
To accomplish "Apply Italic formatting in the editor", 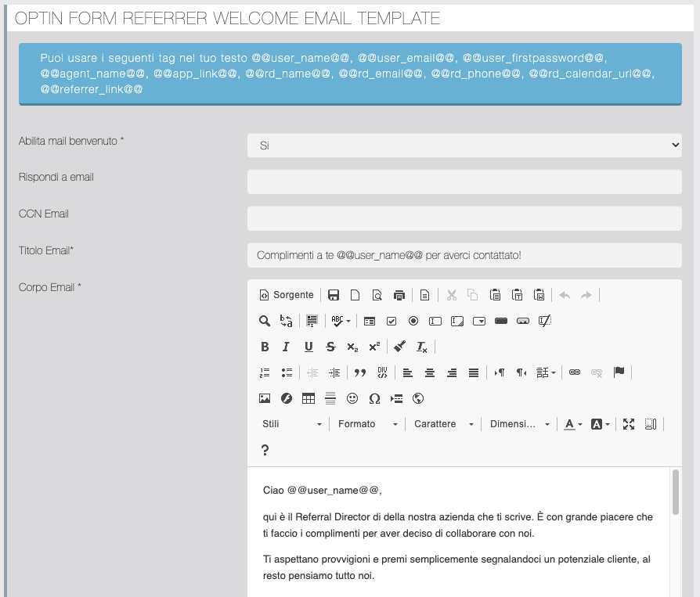I will pos(287,347).
